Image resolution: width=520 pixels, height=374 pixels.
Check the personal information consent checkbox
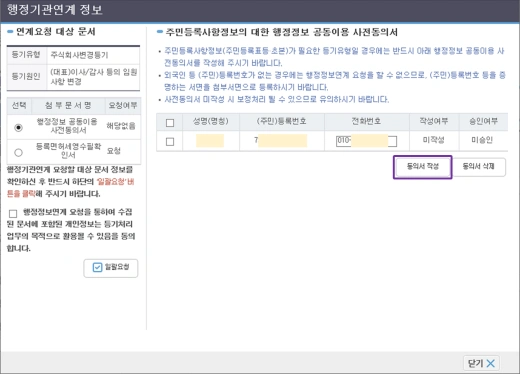coord(13,213)
